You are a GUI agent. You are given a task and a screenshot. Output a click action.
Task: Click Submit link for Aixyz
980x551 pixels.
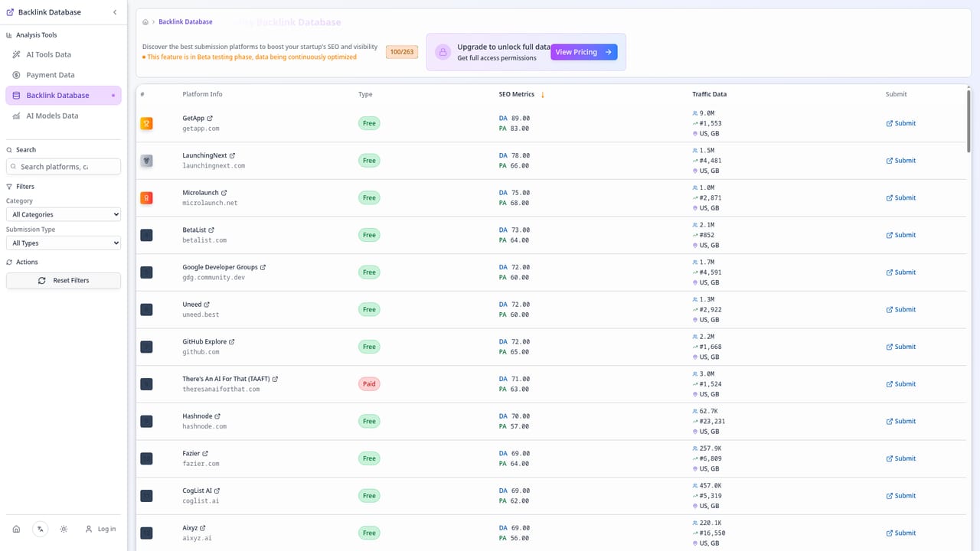(901, 533)
